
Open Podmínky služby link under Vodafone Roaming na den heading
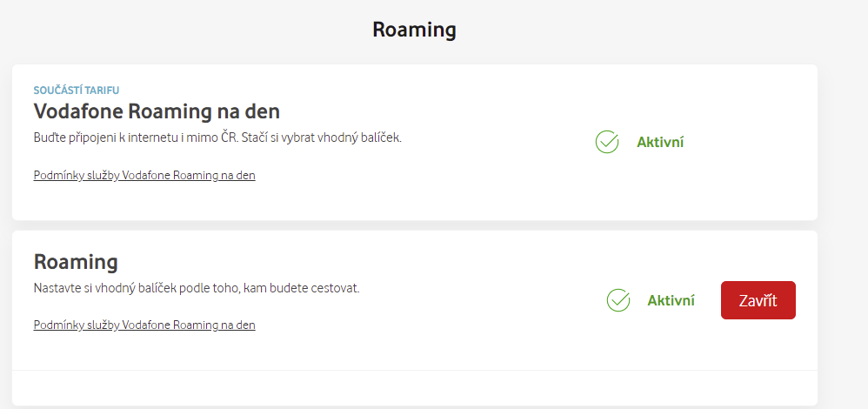(x=144, y=176)
